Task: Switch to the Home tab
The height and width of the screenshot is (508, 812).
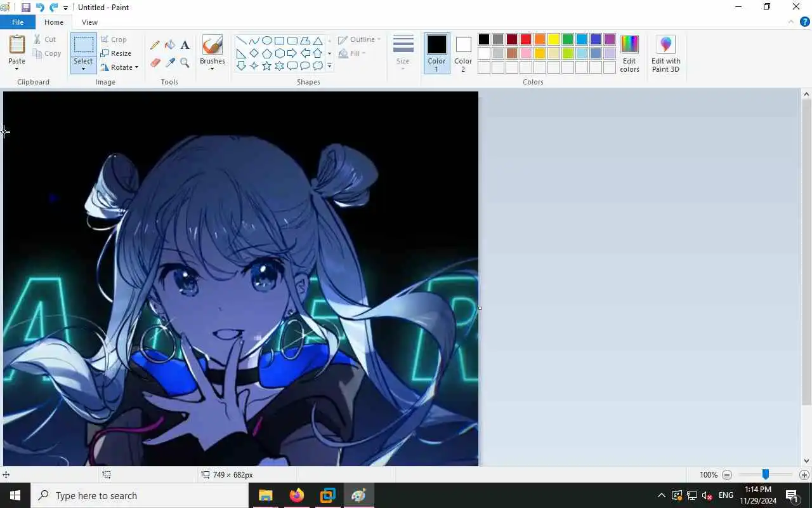Action: coord(54,22)
